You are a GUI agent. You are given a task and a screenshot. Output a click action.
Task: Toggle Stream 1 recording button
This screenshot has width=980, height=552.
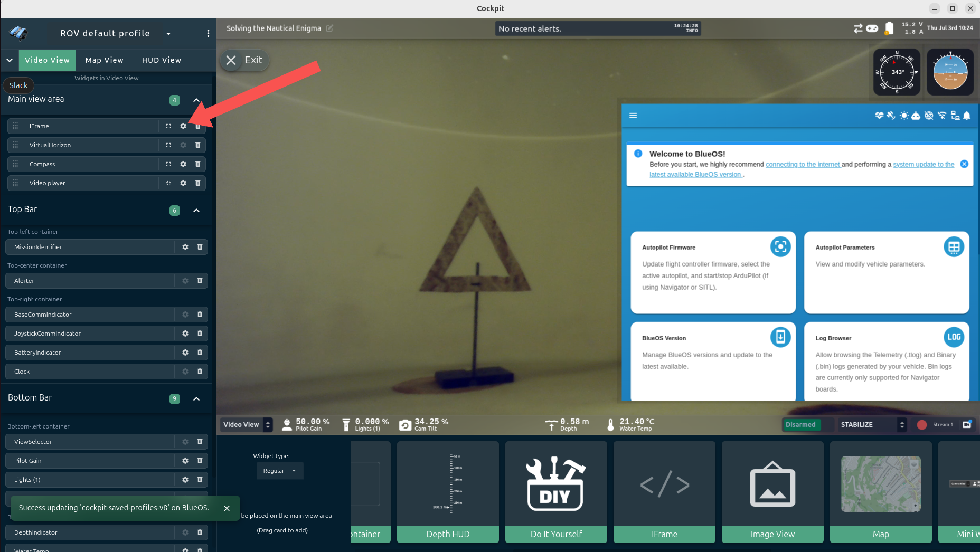pyautogui.click(x=922, y=424)
